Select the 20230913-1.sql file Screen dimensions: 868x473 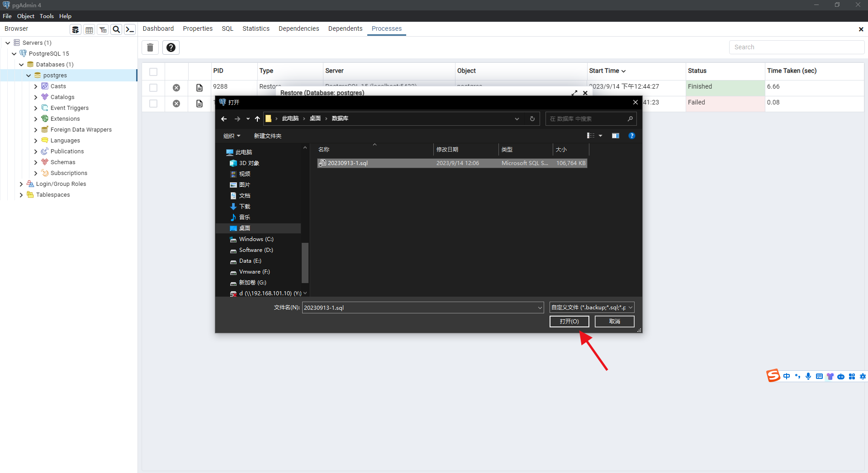[347, 163]
